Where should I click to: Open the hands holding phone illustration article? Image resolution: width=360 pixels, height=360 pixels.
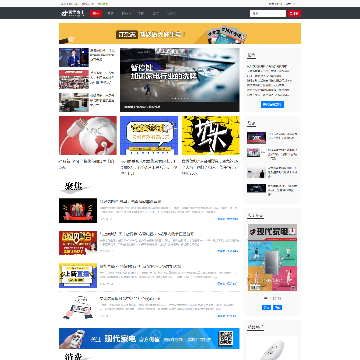tap(78, 307)
